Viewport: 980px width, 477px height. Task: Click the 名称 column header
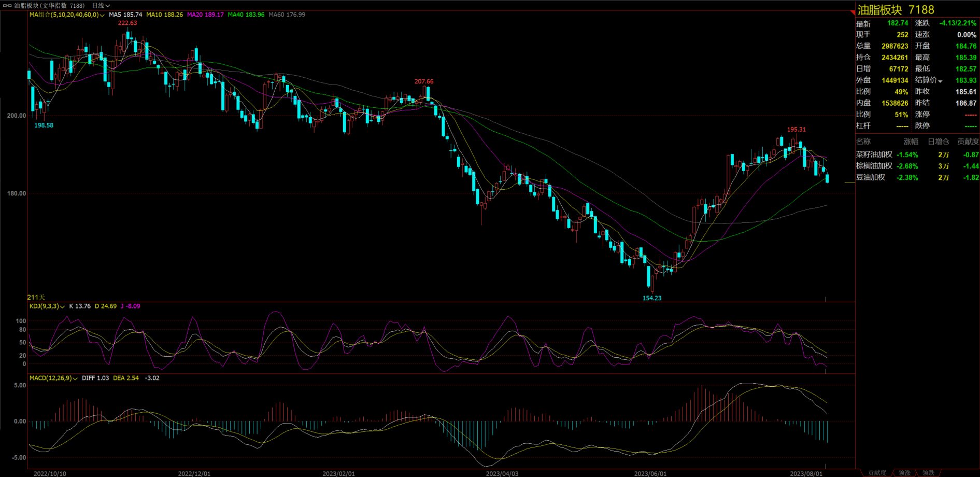863,142
